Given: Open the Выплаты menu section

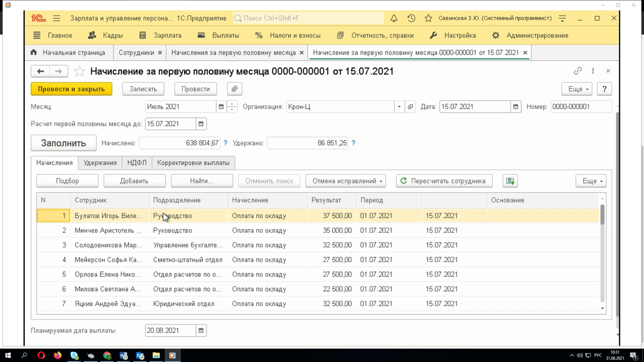Looking at the screenshot, I should tap(218, 35).
